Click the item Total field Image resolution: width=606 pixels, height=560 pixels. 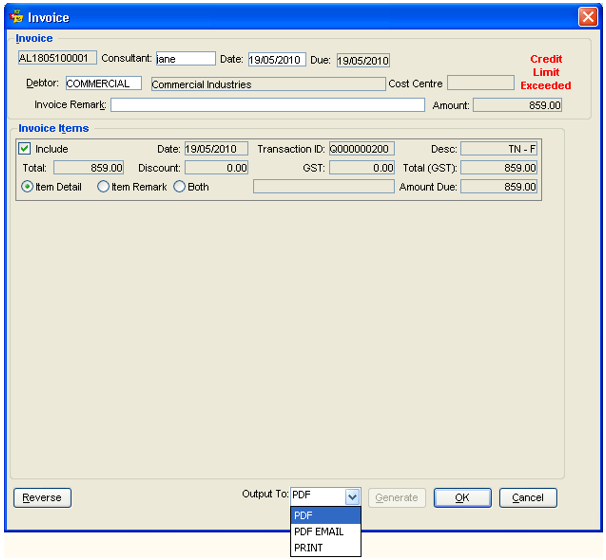pos(89,168)
